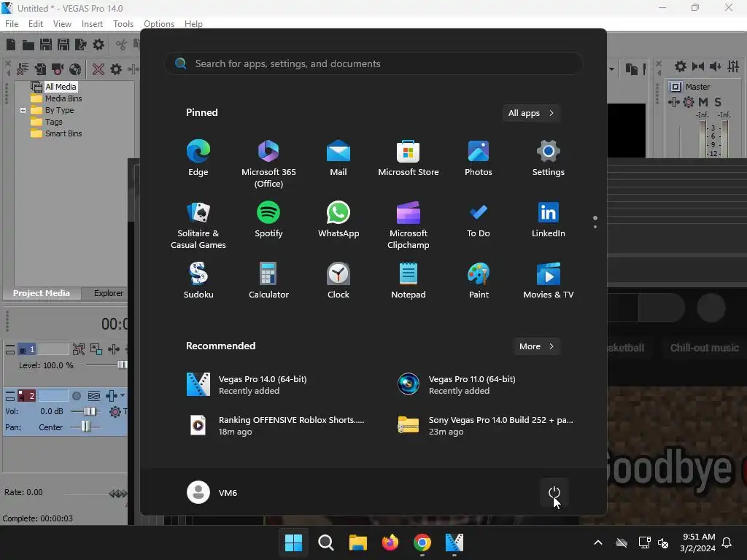
Task: Open Mixing Console faders icon
Action: (x=733, y=66)
